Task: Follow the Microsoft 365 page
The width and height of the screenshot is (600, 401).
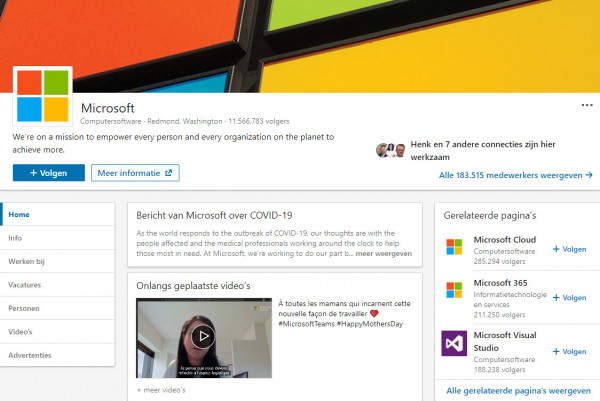Action: [x=569, y=298]
